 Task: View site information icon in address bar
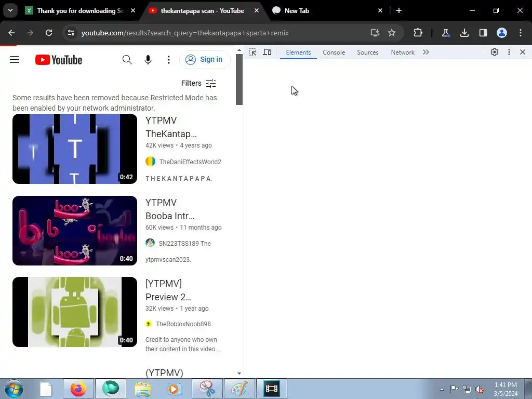71,33
